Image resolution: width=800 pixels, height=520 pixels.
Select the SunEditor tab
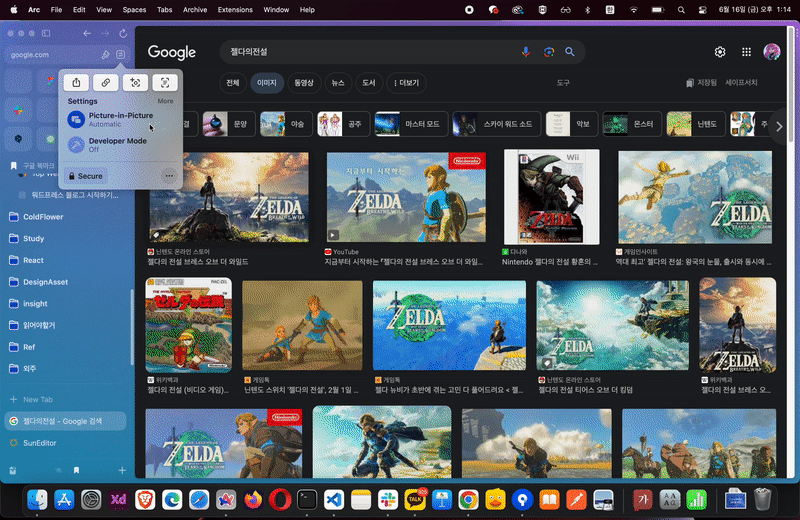coord(65,443)
